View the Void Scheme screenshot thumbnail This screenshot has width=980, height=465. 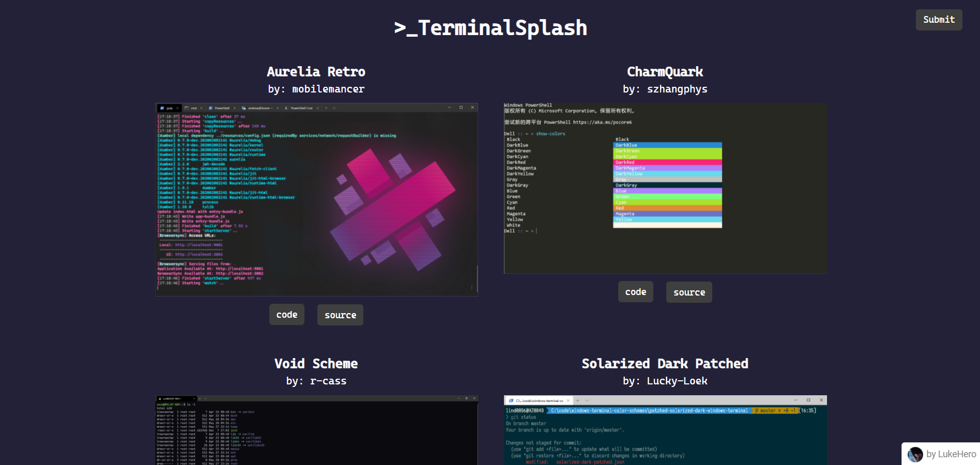click(x=316, y=430)
